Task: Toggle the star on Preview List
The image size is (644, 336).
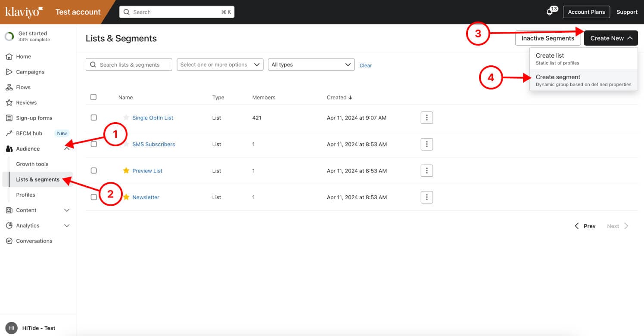Action: (x=126, y=171)
